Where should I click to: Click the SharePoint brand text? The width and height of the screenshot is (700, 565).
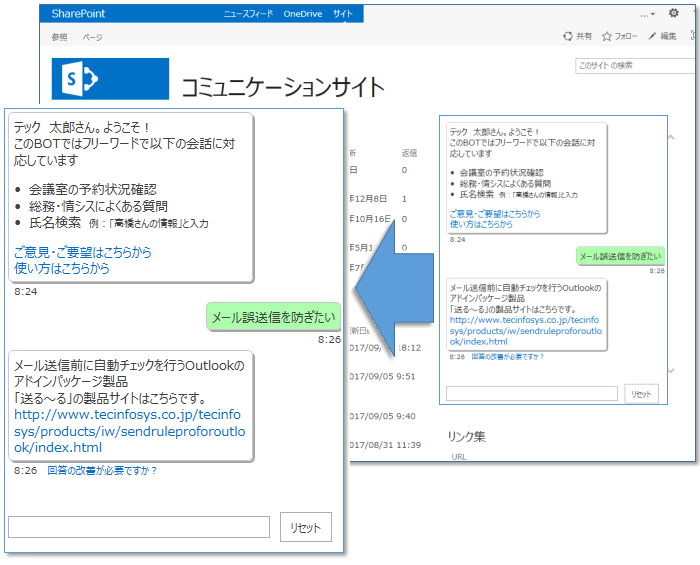[x=78, y=14]
